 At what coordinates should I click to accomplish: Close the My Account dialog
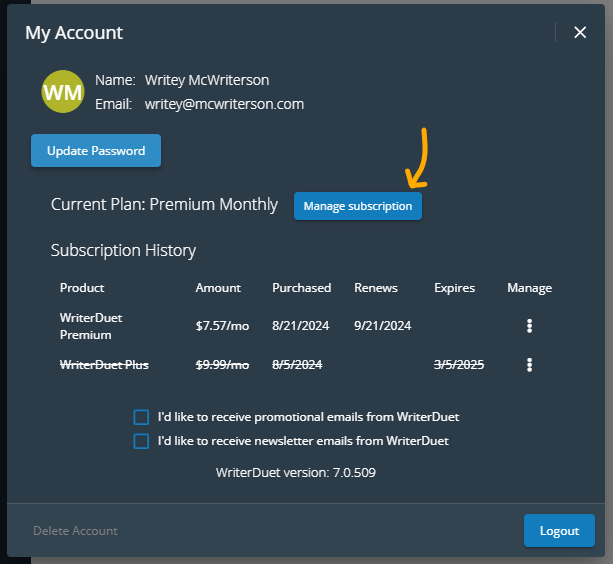coord(580,32)
